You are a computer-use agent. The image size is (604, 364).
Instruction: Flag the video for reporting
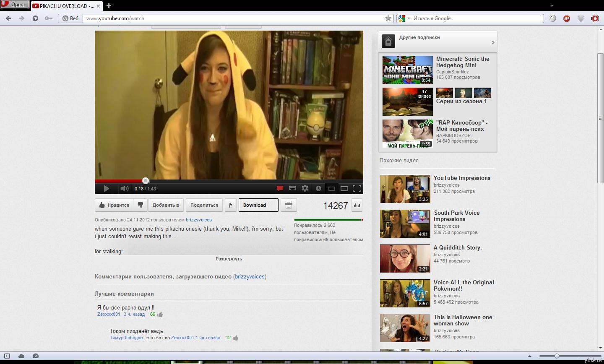coord(230,205)
